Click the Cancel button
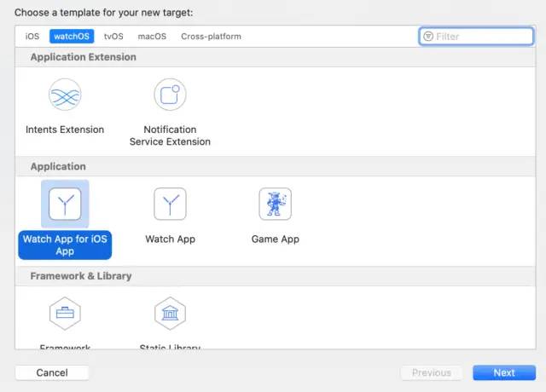This screenshot has height=392, width=546. tap(52, 372)
